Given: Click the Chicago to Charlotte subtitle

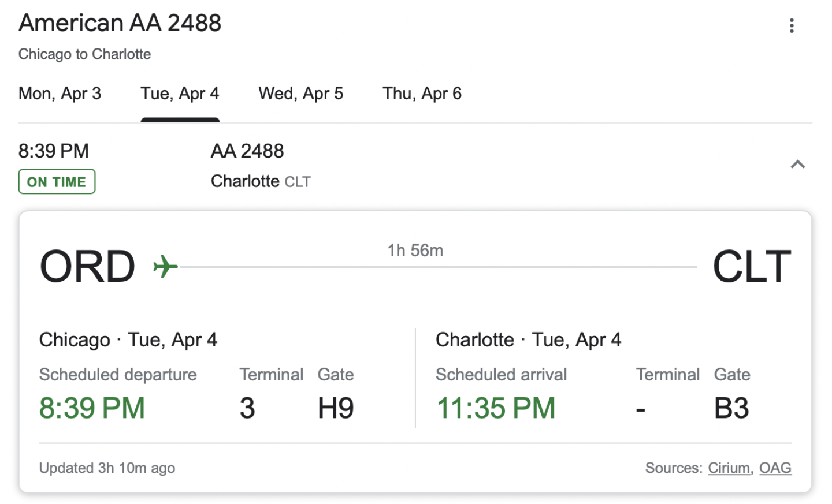Looking at the screenshot, I should pyautogui.click(x=85, y=54).
